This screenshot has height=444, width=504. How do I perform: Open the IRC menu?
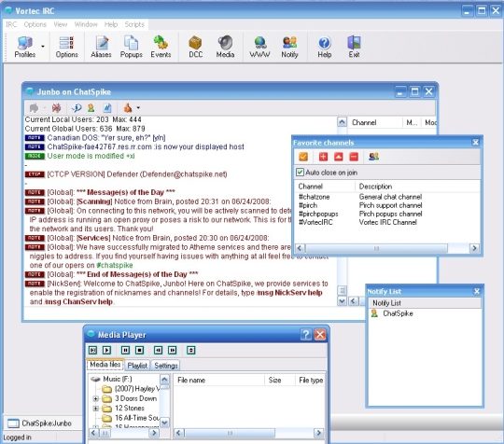coord(11,24)
